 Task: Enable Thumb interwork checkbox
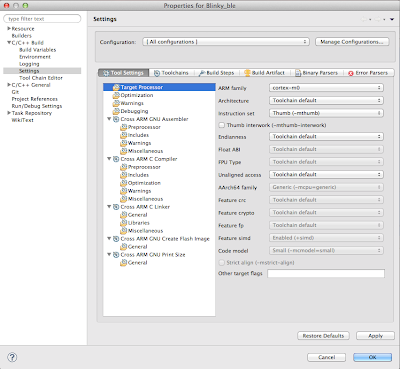pyautogui.click(x=222, y=125)
